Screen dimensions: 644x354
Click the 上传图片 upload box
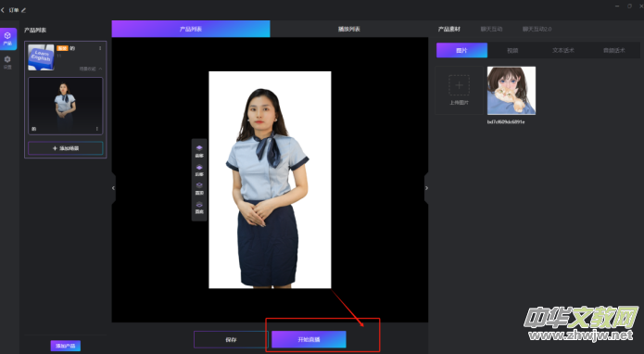coord(459,90)
